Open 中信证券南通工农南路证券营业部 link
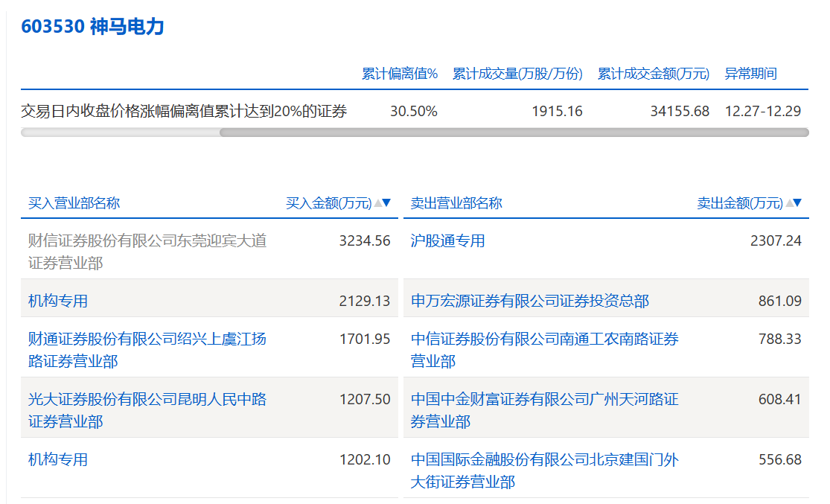Viewport: 830px width, 504px height. pos(545,350)
